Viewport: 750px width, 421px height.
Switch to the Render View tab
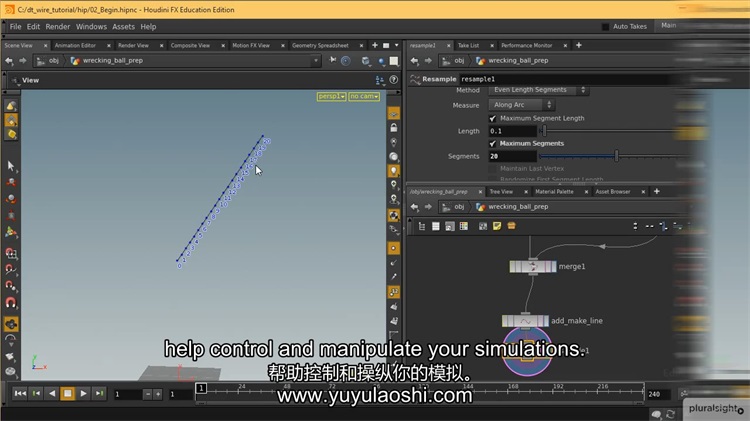[133, 45]
